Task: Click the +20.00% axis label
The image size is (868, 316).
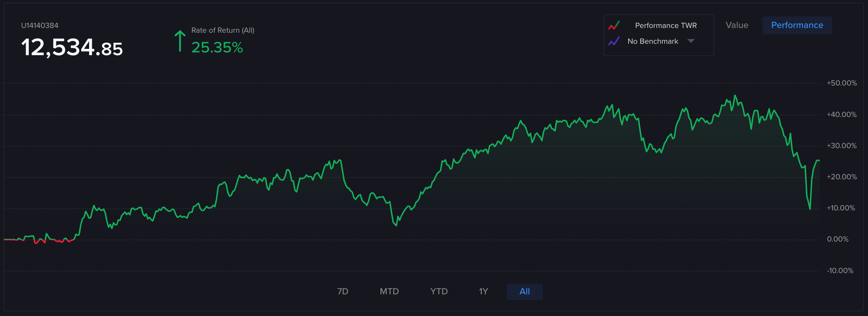Action: point(842,177)
